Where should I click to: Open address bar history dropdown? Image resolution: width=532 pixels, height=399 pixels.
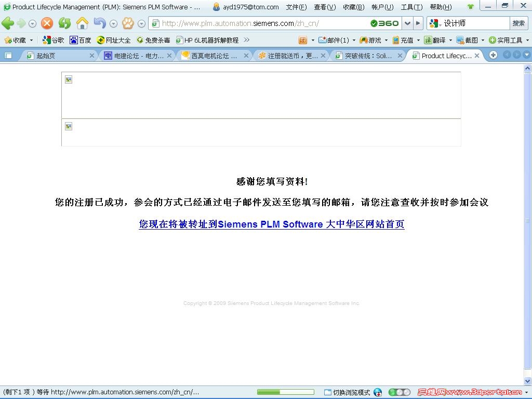point(408,23)
